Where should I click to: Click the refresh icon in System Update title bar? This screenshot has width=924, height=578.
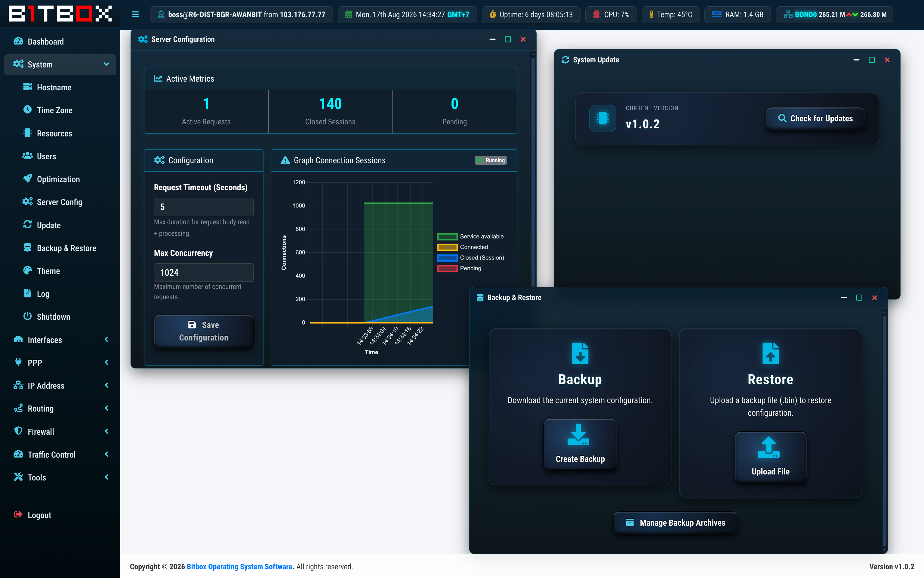click(565, 60)
